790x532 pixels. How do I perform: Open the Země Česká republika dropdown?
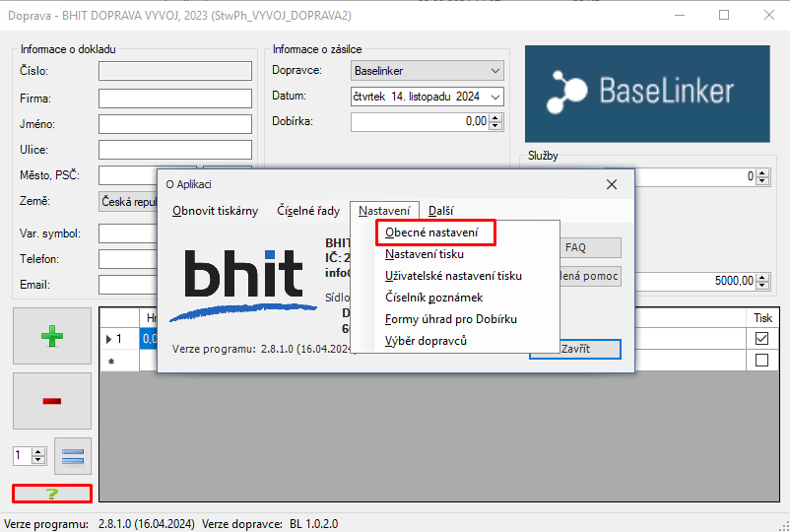tap(128, 202)
